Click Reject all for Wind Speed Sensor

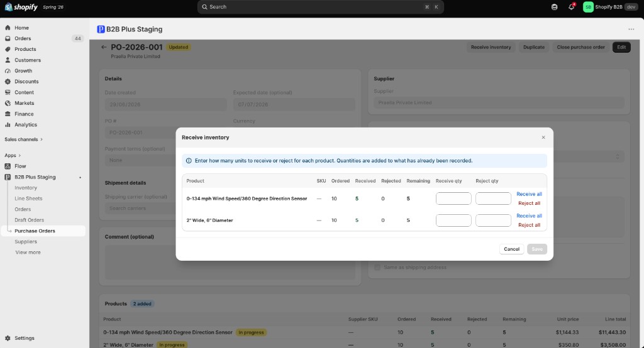point(529,203)
